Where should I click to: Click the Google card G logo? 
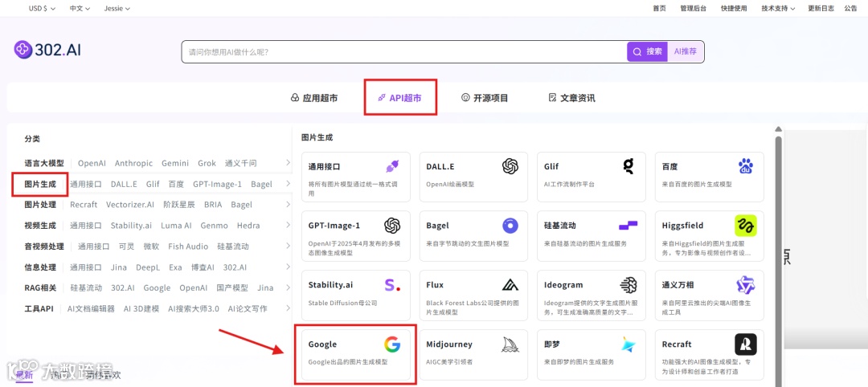pyautogui.click(x=392, y=344)
